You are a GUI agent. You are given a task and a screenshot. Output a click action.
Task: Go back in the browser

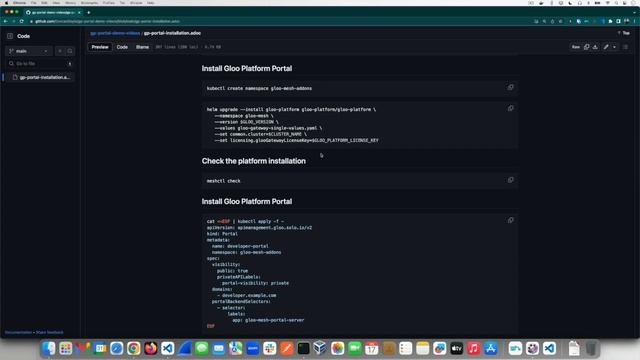(6, 21)
